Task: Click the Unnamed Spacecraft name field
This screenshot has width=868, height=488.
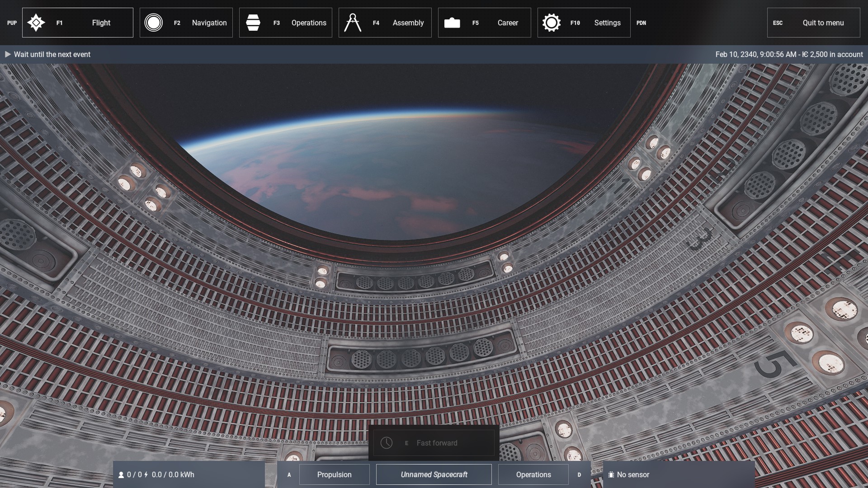Action: tap(434, 474)
